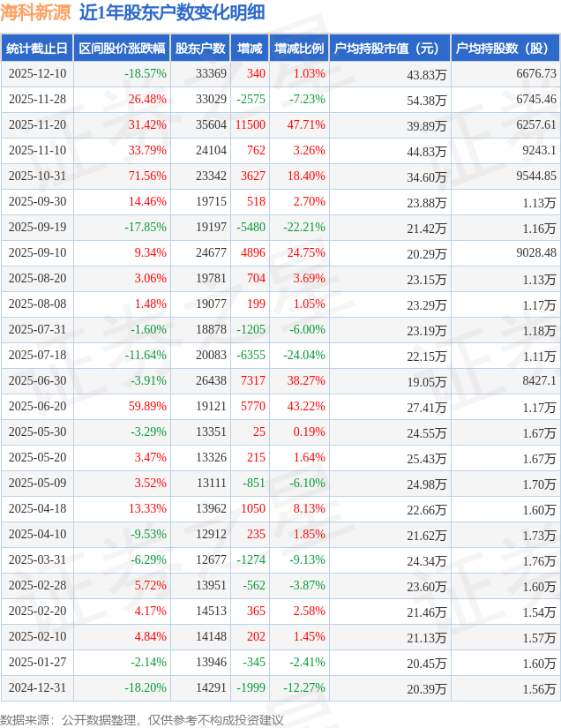Click the 数据来源 disclaimer footer text

[x=142, y=719]
